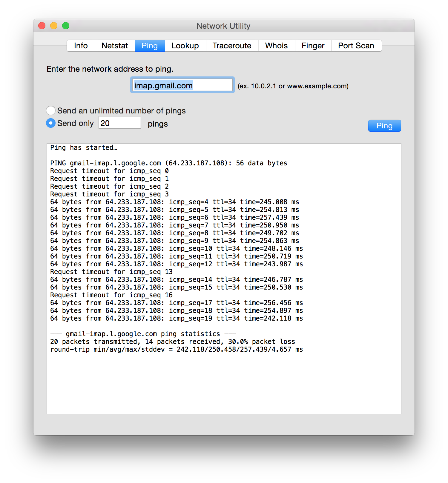Image resolution: width=448 pixels, height=483 pixels.
Task: Click the icmp_seq=8 time=249.702 ms line
Action: [x=174, y=233]
